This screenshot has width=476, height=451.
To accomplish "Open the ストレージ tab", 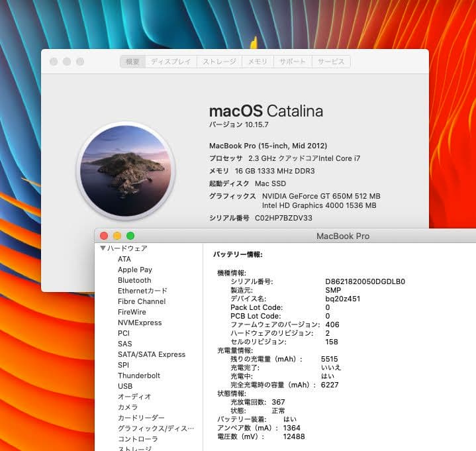I will point(219,62).
